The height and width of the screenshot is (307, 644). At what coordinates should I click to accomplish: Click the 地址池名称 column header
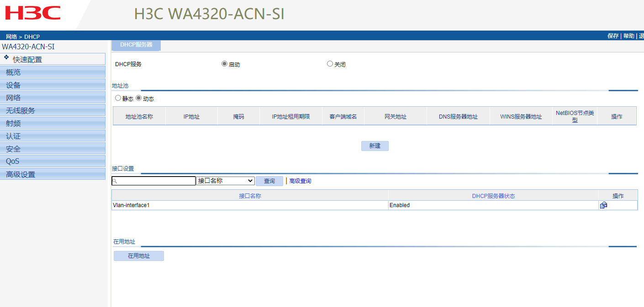click(139, 116)
